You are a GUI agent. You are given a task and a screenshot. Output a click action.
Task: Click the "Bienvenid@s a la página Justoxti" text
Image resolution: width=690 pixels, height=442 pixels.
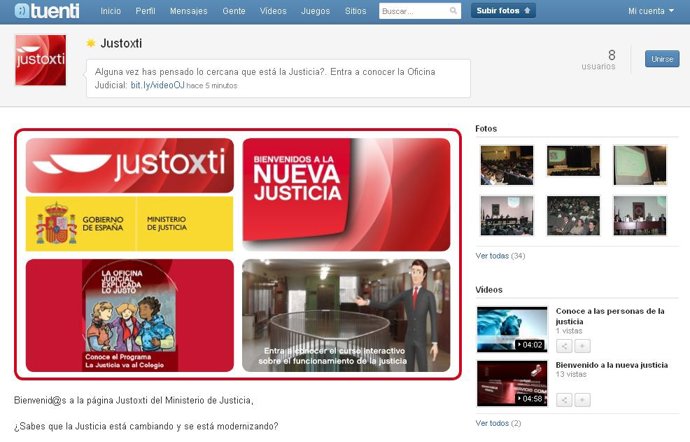pyautogui.click(x=134, y=400)
